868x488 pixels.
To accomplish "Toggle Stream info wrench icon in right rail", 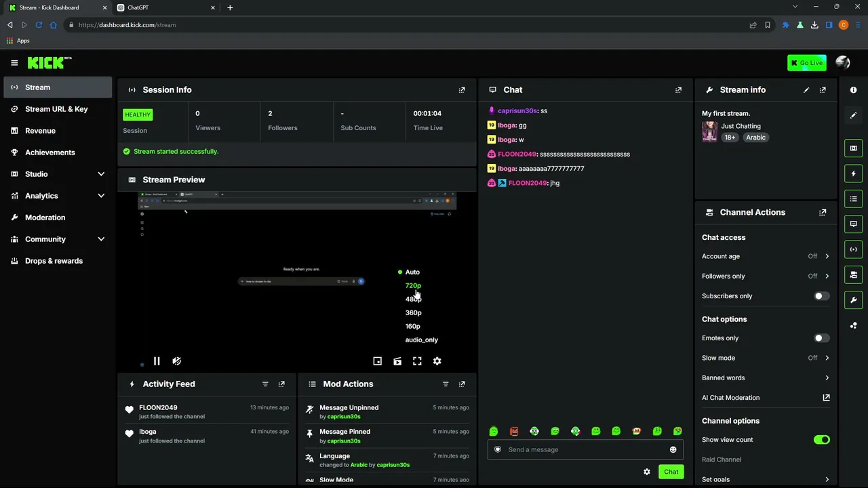I will 854,300.
